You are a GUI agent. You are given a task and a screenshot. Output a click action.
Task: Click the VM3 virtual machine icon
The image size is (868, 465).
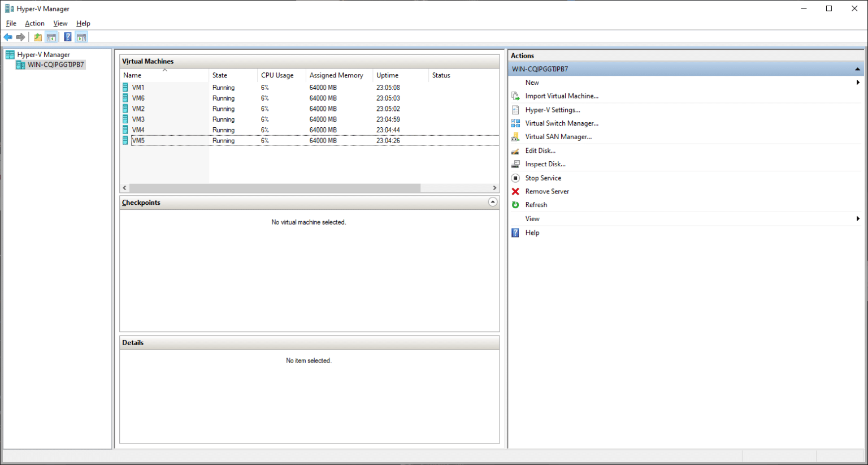tap(125, 119)
